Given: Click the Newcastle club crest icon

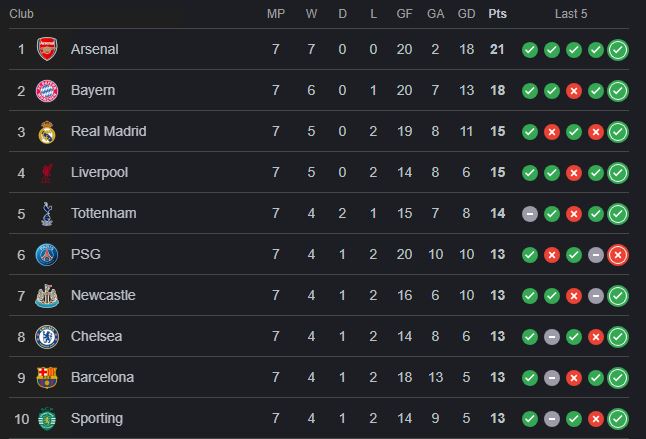Looking at the screenshot, I should (x=46, y=295).
